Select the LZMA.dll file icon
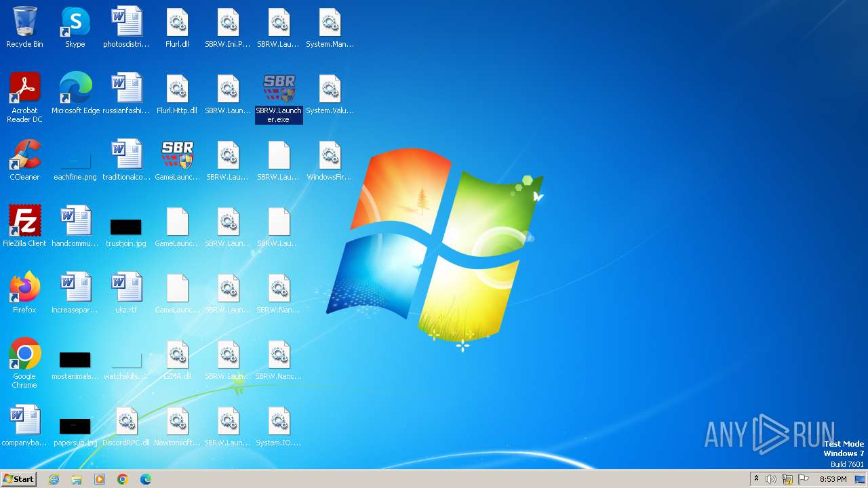Viewport: 868px width, 488px height. tap(178, 360)
